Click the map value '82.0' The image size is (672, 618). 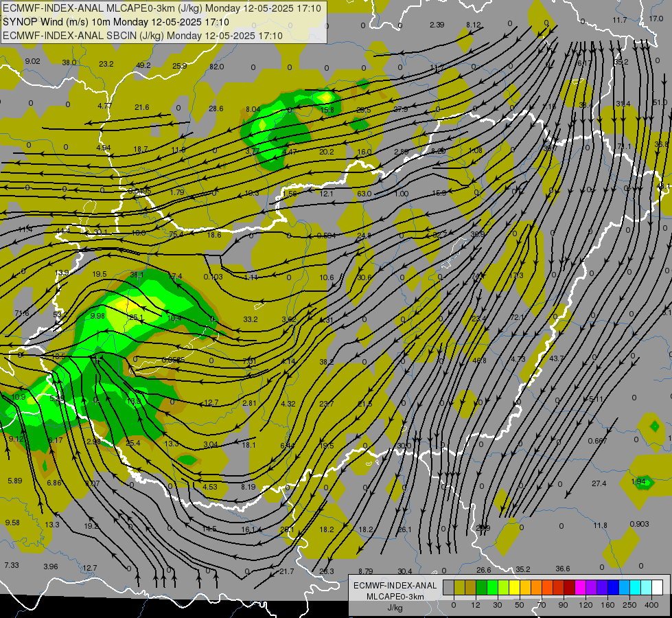pos(216,67)
